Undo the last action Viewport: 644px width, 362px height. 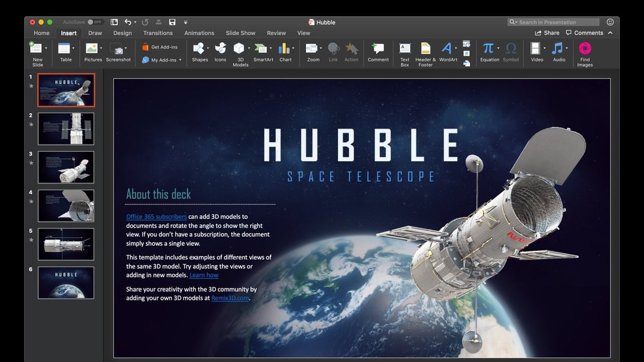tap(128, 22)
